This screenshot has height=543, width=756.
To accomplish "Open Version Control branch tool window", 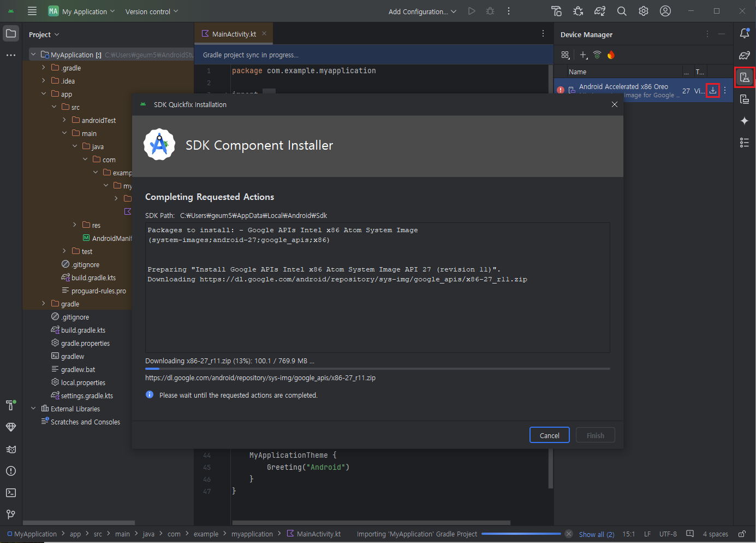I will point(11,515).
